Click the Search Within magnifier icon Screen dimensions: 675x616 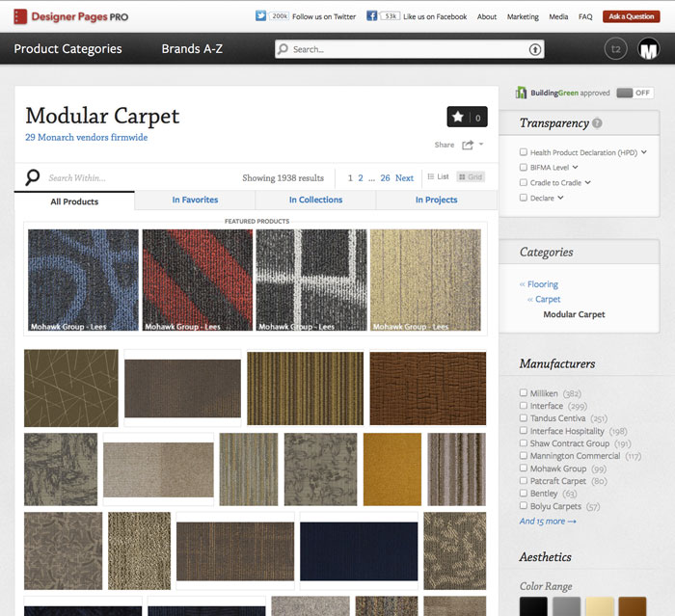tap(32, 177)
